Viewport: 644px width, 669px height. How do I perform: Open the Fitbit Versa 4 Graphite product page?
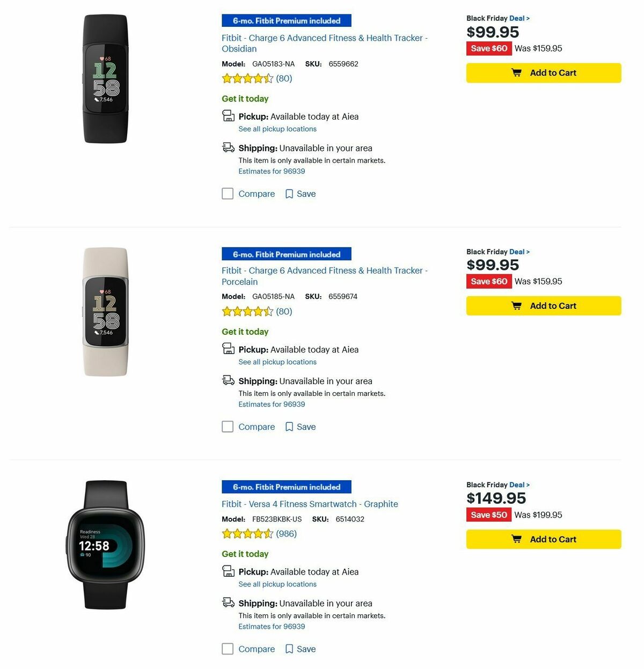(310, 504)
